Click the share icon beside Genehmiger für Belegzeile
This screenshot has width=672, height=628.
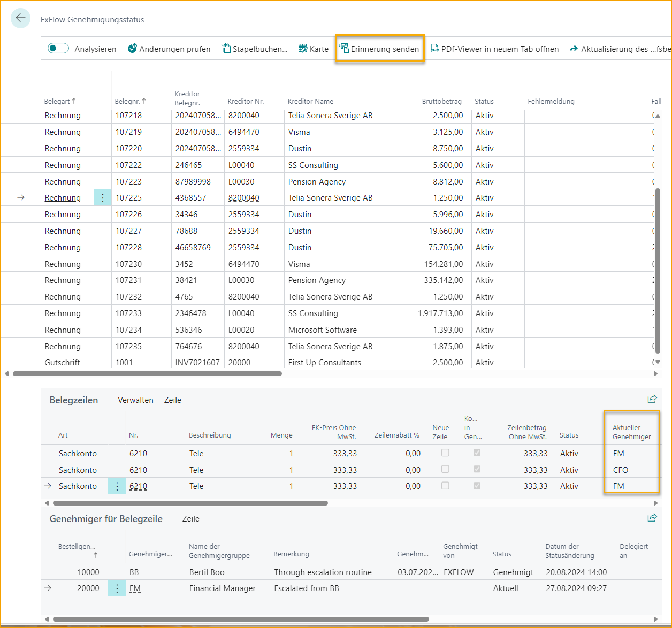(652, 517)
